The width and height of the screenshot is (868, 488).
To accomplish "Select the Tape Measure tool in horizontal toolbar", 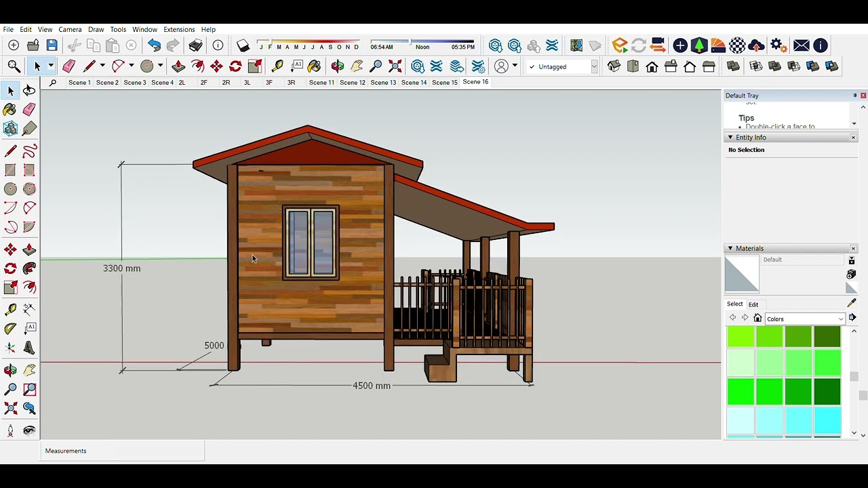I will click(x=277, y=66).
